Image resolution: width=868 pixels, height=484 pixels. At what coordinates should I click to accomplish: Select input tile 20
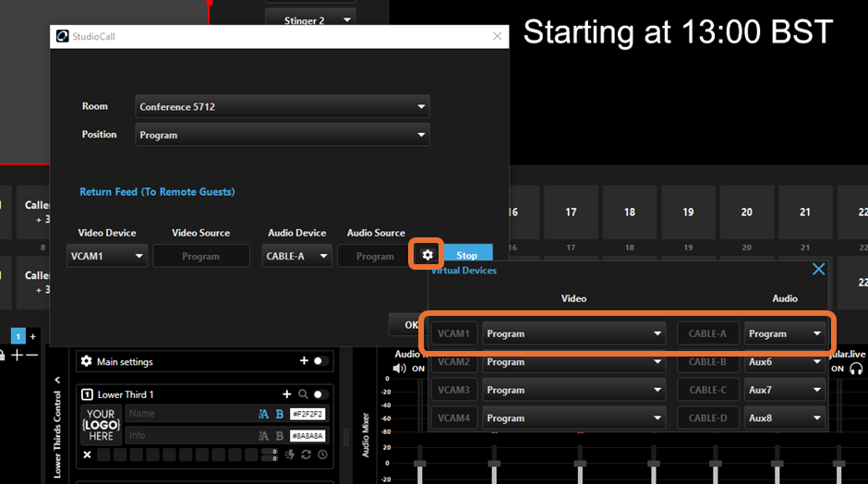pos(747,212)
